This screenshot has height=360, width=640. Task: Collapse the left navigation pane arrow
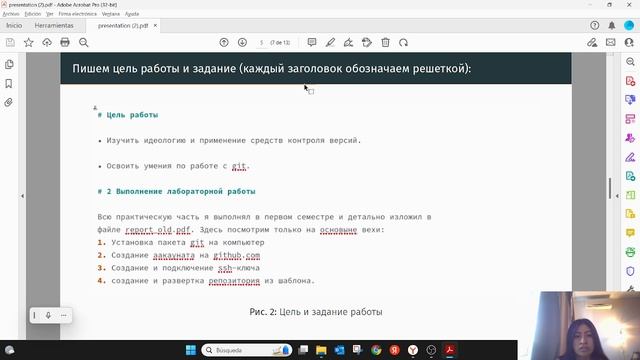22,196
